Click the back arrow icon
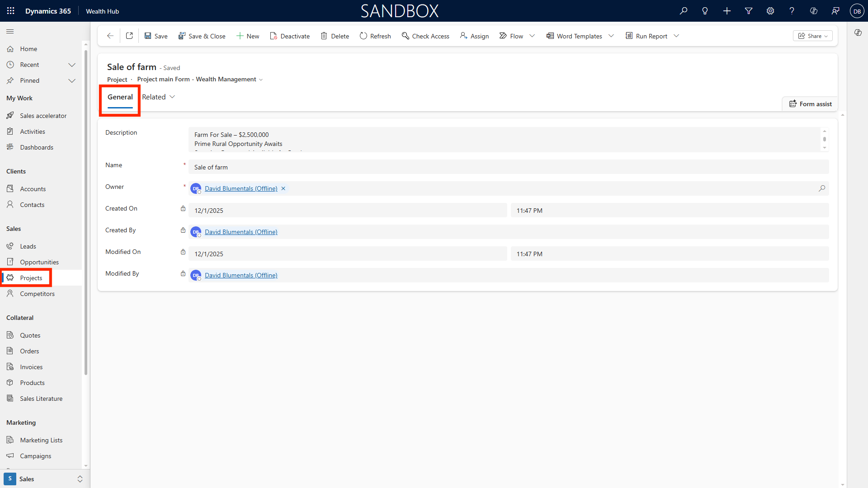Screen dimensions: 868x488 click(110, 36)
